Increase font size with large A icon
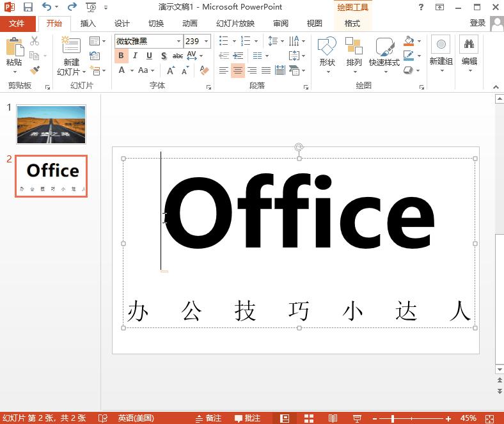Screen dimensions: 504x424 (171, 70)
